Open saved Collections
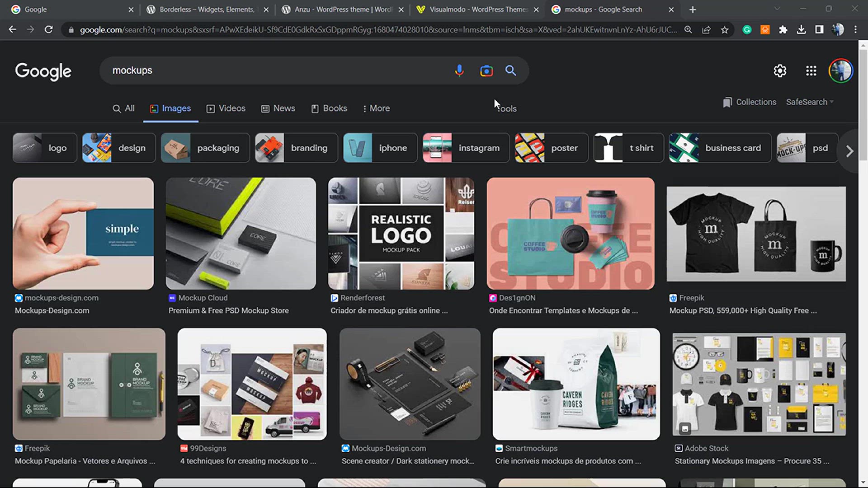The width and height of the screenshot is (868, 488). 750,102
